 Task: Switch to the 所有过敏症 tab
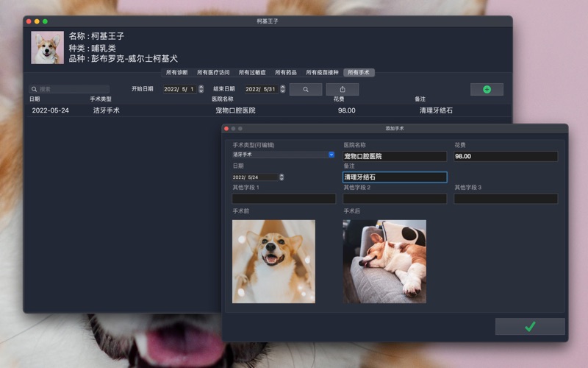[252, 72]
